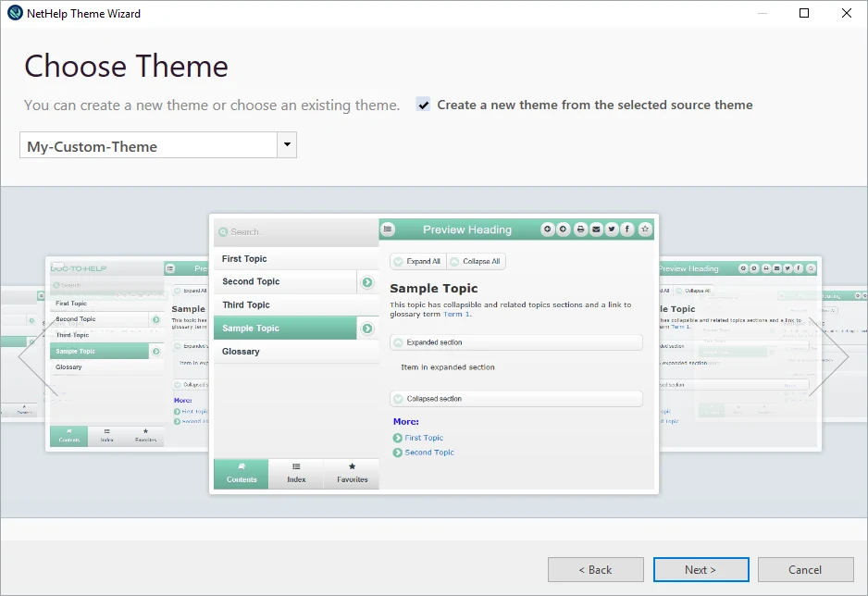Click 'Item in expanded section' text
The height and width of the screenshot is (596, 868).
(448, 367)
